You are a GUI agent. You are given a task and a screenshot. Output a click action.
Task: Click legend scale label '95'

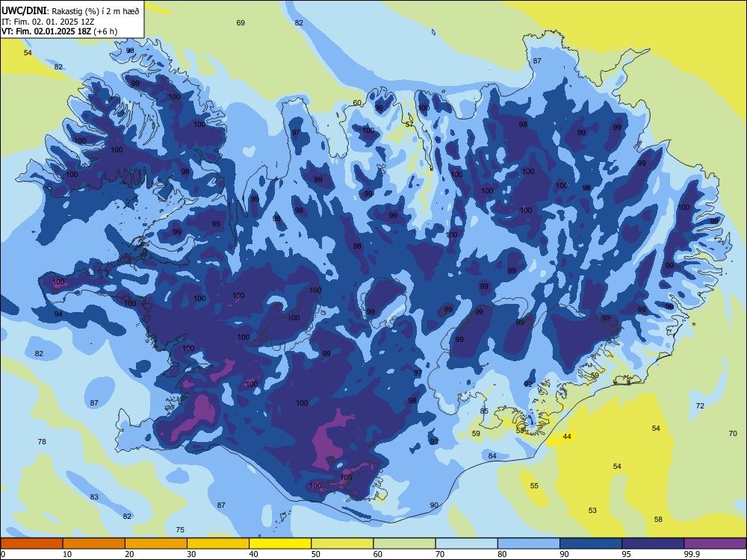[x=627, y=554]
